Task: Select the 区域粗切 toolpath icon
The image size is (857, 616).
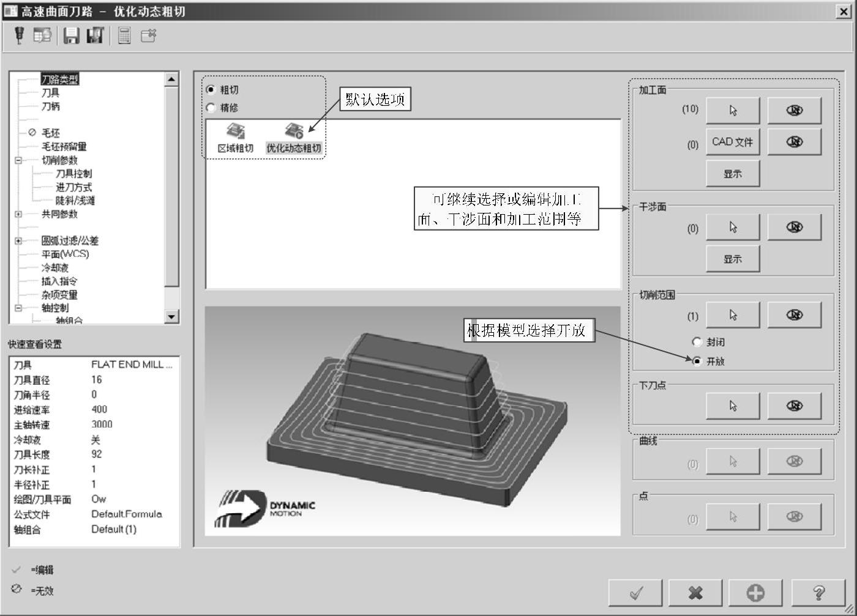Action: [x=235, y=137]
